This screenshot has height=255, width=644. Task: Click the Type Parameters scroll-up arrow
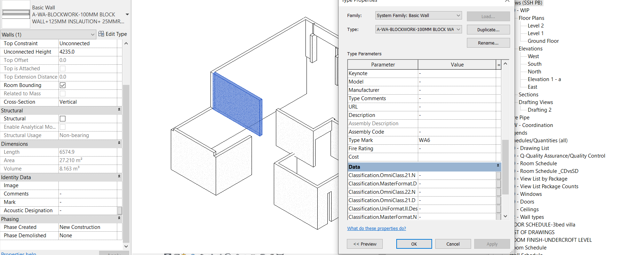point(506,64)
